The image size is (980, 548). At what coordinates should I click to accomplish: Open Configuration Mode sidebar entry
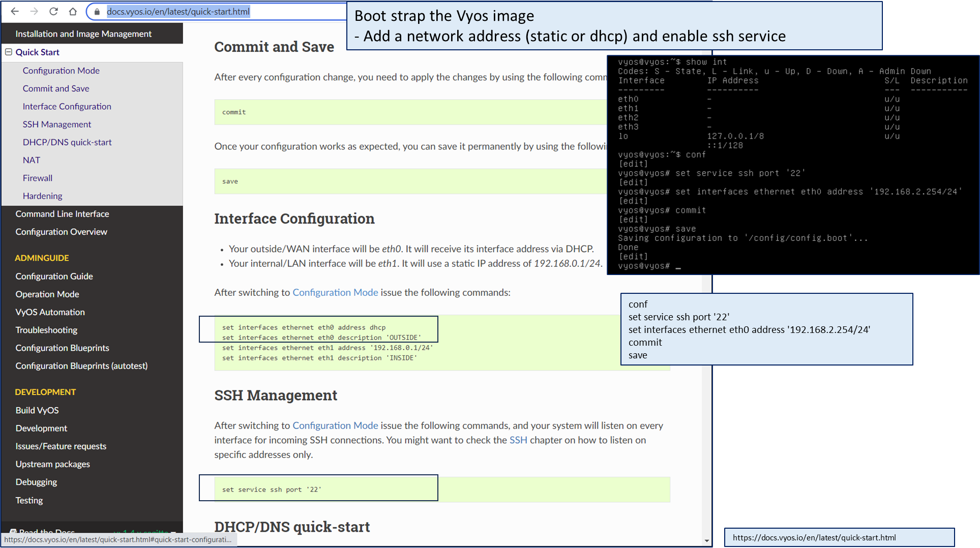click(x=61, y=71)
